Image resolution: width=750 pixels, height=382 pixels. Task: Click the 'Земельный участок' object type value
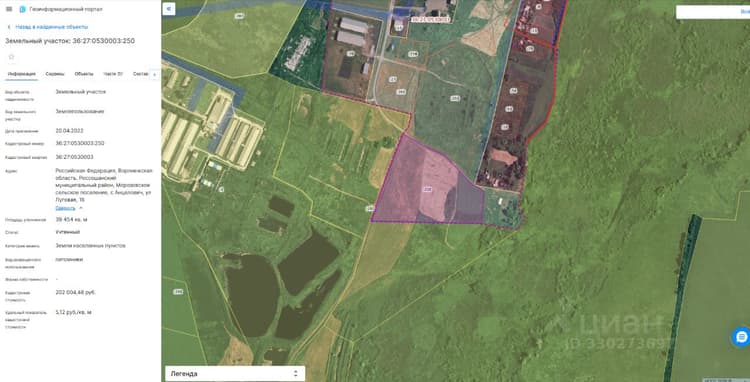80,91
